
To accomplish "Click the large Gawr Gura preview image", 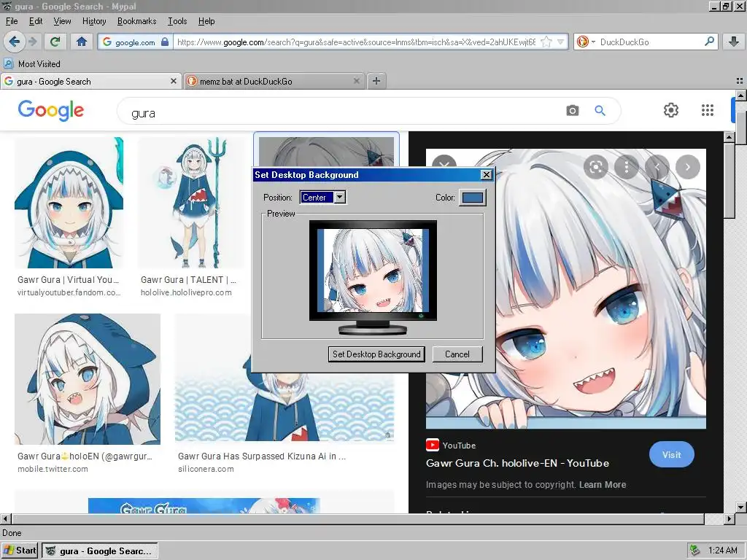I will [x=566, y=289].
